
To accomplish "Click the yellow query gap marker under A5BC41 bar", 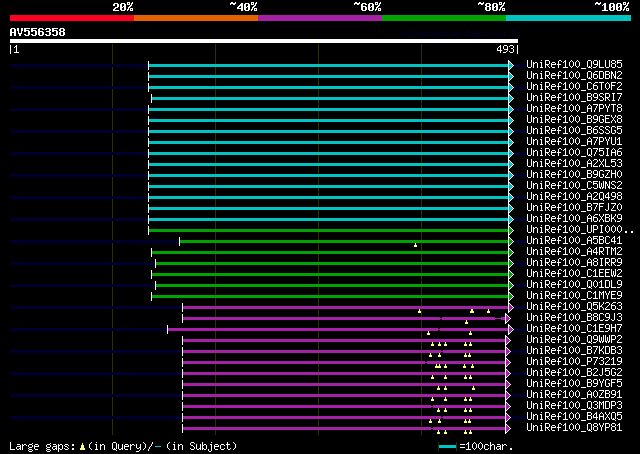I will (x=416, y=245).
